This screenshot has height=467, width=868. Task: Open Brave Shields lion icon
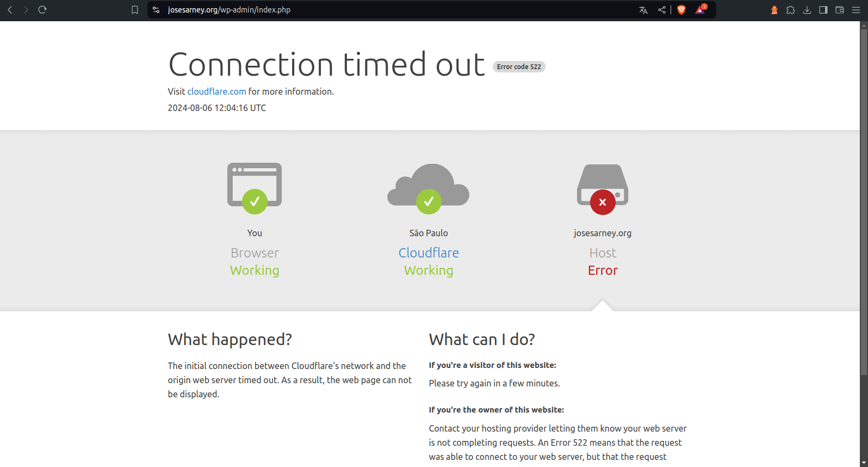click(x=681, y=10)
